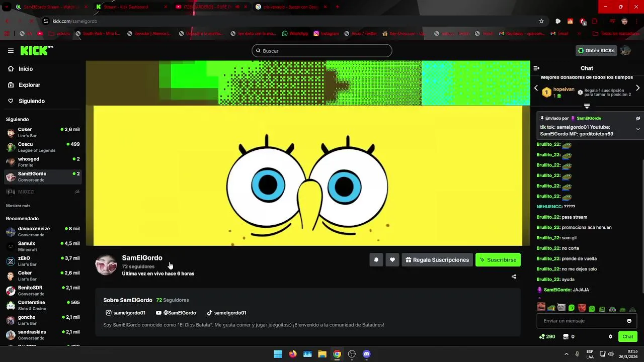This screenshot has height=362, width=644.
Task: Open the user avatar menu
Action: [x=625, y=51]
